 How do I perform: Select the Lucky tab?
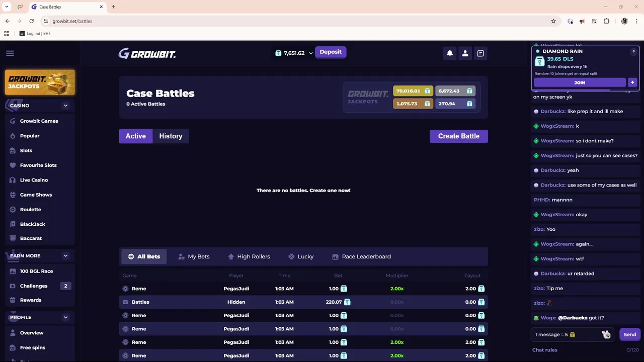[x=300, y=256]
